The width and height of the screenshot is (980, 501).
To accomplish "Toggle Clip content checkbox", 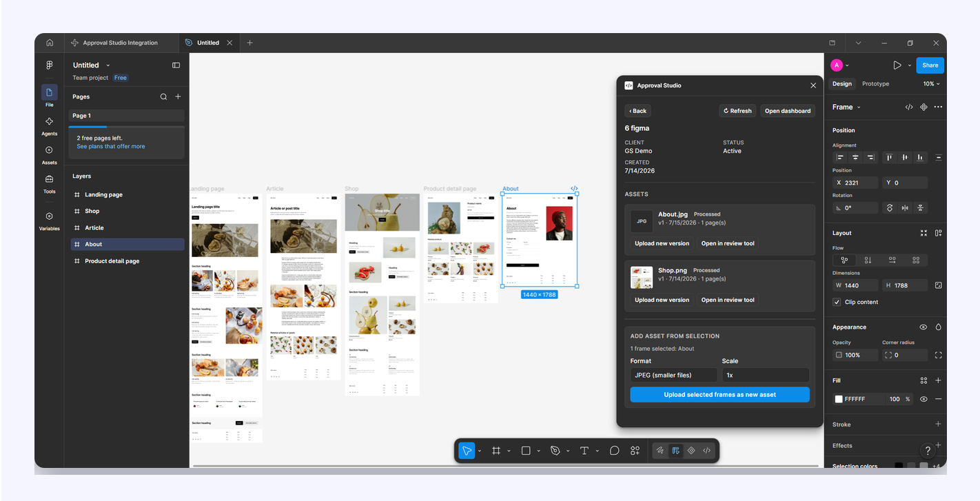I will point(837,302).
